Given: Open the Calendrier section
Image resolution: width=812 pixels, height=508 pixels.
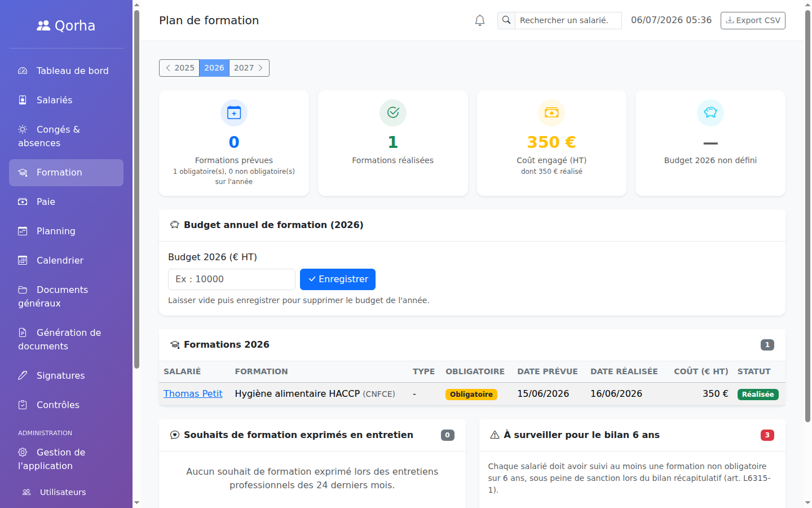Looking at the screenshot, I should pyautogui.click(x=66, y=261).
